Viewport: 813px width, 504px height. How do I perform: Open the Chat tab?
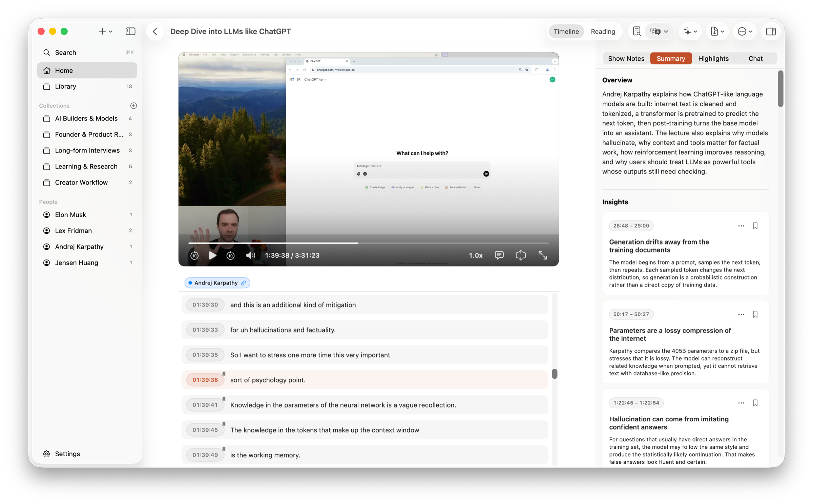coord(755,58)
